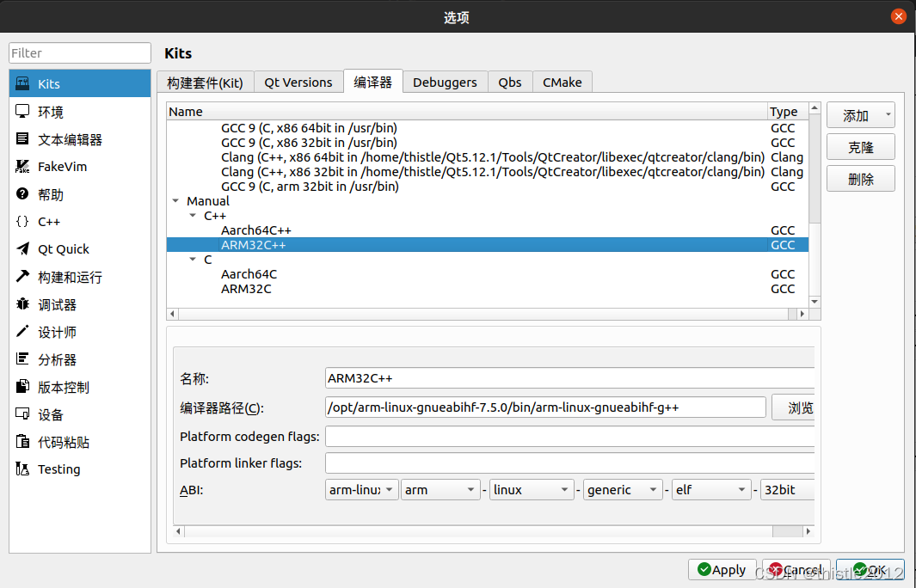Select GCC 9 C arm 32bit row
The image size is (916, 588).
[x=487, y=187]
